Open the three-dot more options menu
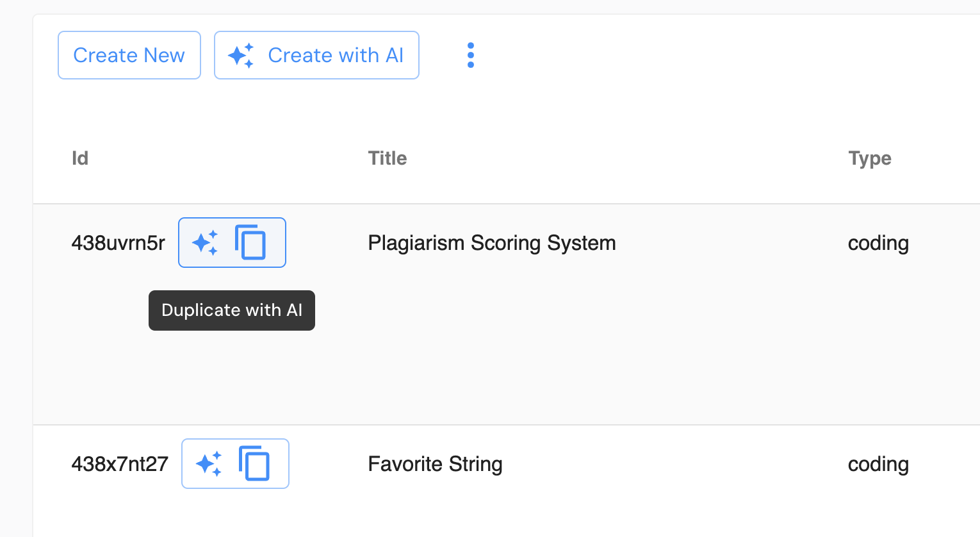 tap(471, 55)
